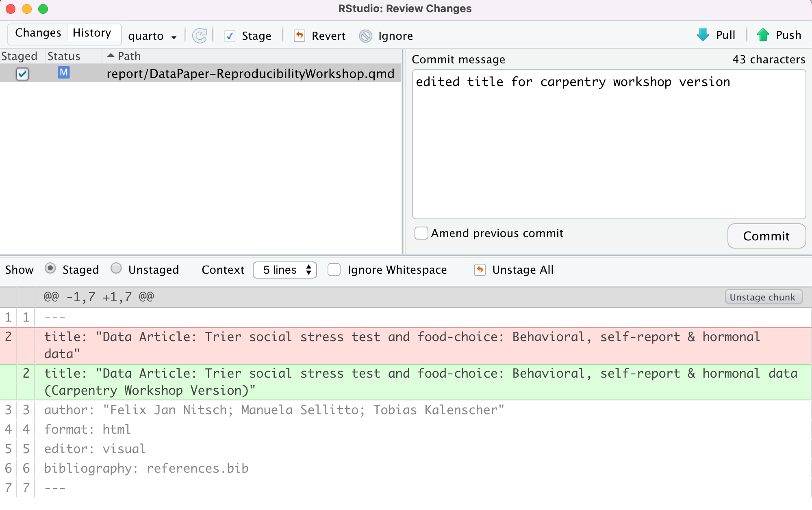Open the Context 5 lines dropdown
This screenshot has width=812, height=510.
[x=285, y=270]
